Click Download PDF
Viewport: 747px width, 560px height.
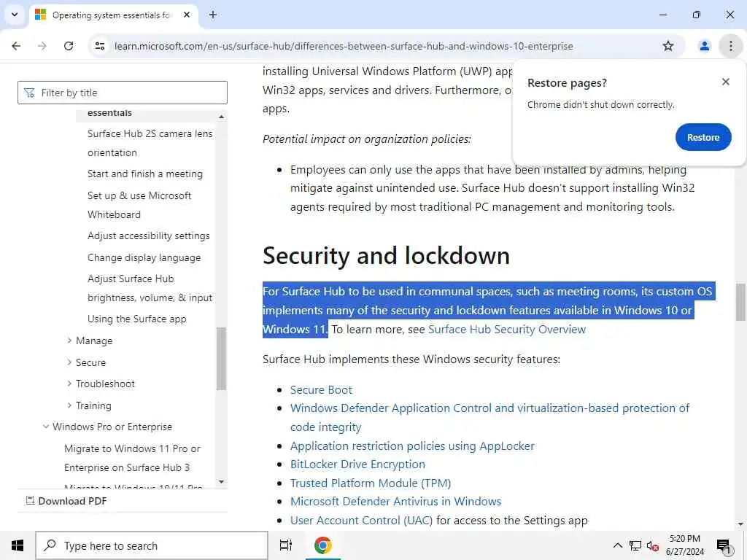coord(66,501)
